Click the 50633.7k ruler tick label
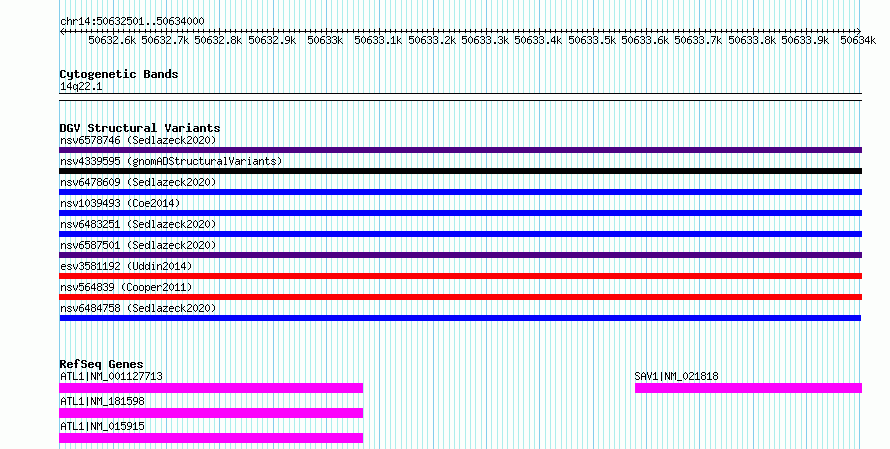Screen dimensions: 890x449 coord(699,40)
